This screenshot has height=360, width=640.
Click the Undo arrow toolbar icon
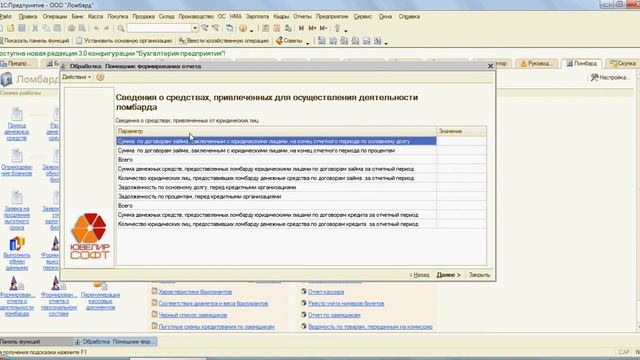[96, 28]
